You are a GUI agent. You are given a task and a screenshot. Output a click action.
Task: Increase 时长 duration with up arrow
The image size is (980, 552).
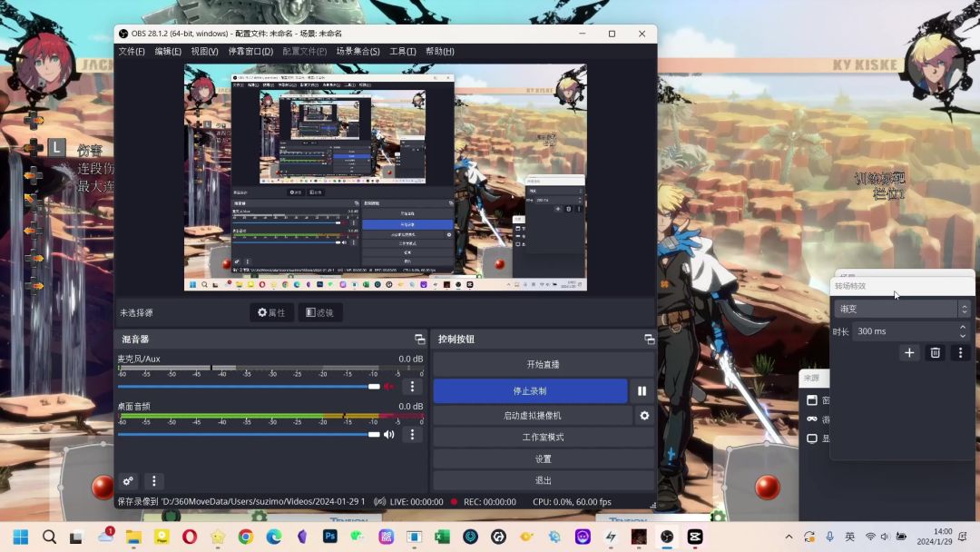[x=963, y=327]
